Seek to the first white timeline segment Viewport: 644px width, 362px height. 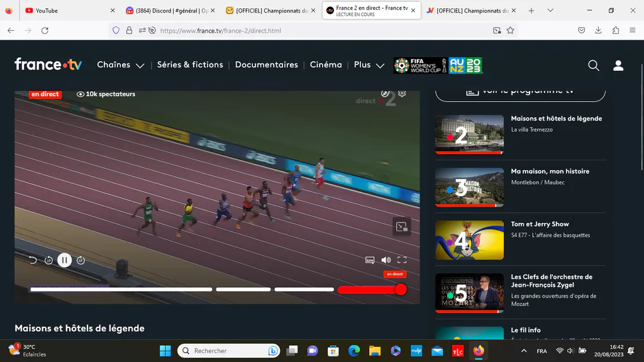pyautogui.click(x=121, y=289)
